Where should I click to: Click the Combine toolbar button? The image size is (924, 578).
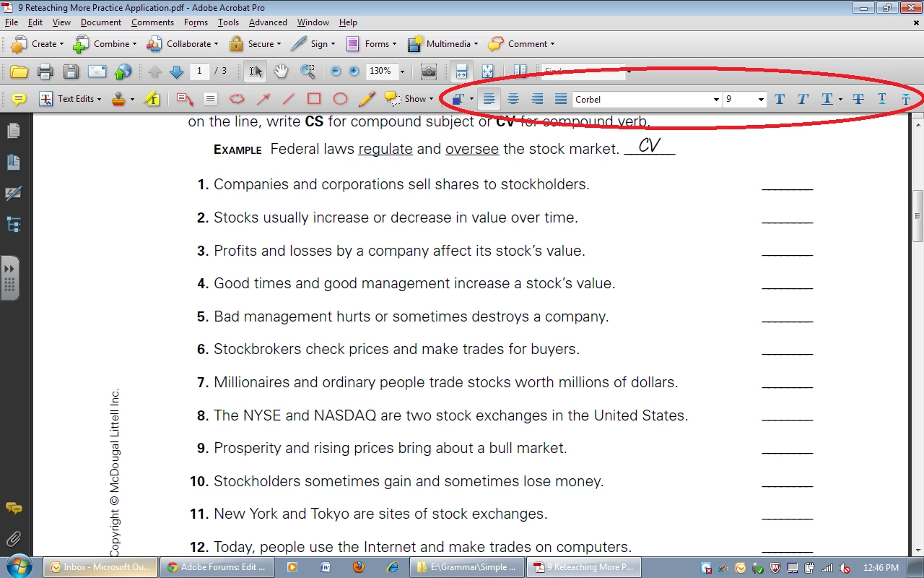105,44
